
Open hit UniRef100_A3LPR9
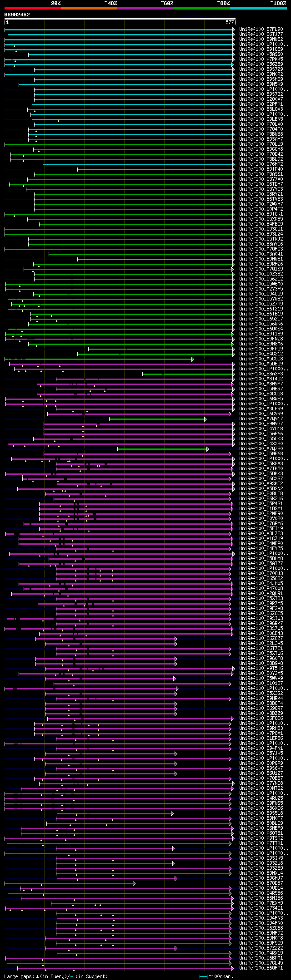[x=261, y=409]
